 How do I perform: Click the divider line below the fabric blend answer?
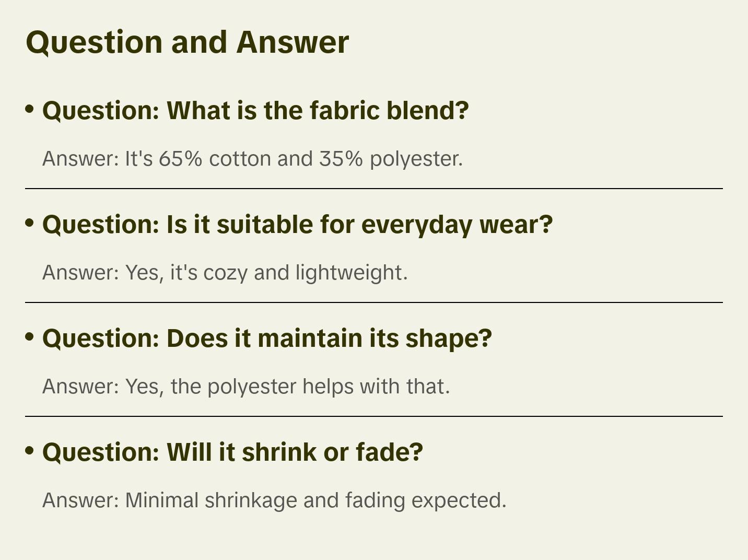coord(374,189)
